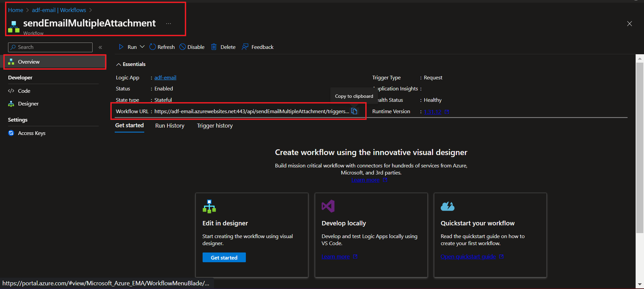Expand the Run dropdown arrow
Screen dimensions: 644x289
pyautogui.click(x=142, y=47)
